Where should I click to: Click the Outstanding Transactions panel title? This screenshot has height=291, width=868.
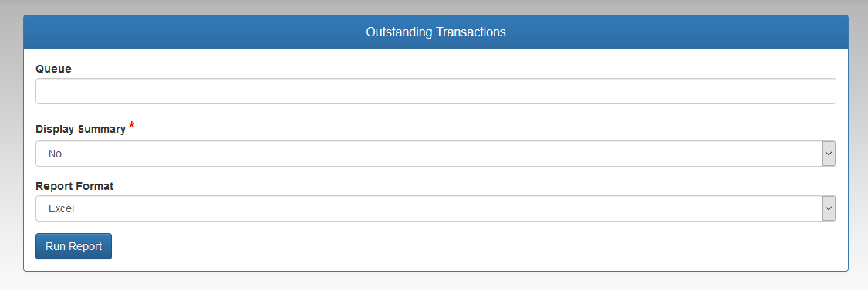coord(436,32)
